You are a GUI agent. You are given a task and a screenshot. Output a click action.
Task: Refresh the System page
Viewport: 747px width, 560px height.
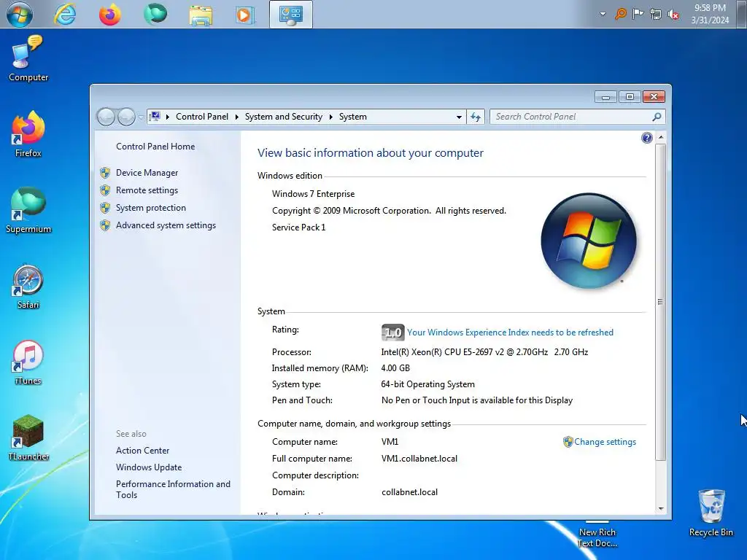pos(476,117)
